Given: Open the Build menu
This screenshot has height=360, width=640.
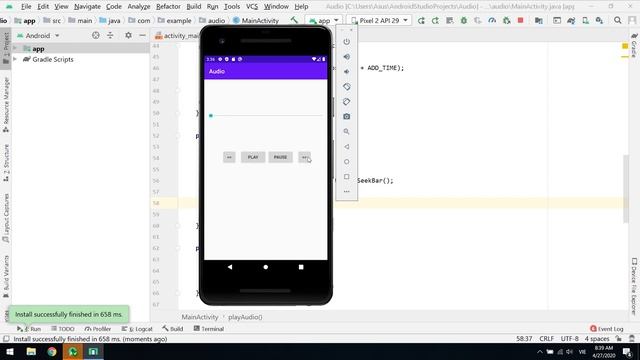Looking at the screenshot, I should click(x=193, y=7).
